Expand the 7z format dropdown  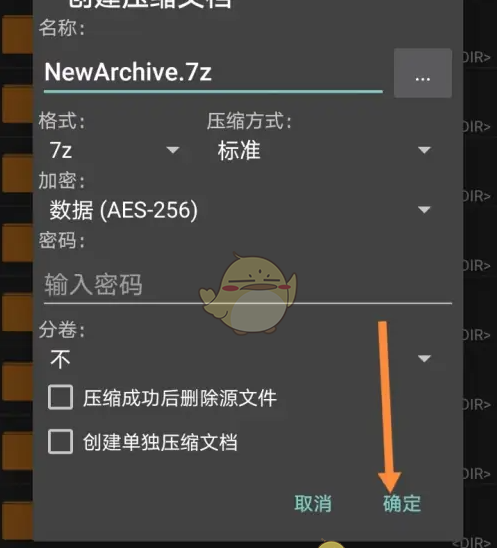[x=115, y=150]
